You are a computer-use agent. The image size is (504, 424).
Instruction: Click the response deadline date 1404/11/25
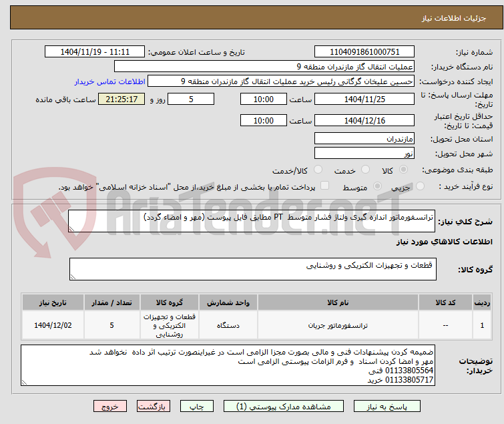[364, 99]
